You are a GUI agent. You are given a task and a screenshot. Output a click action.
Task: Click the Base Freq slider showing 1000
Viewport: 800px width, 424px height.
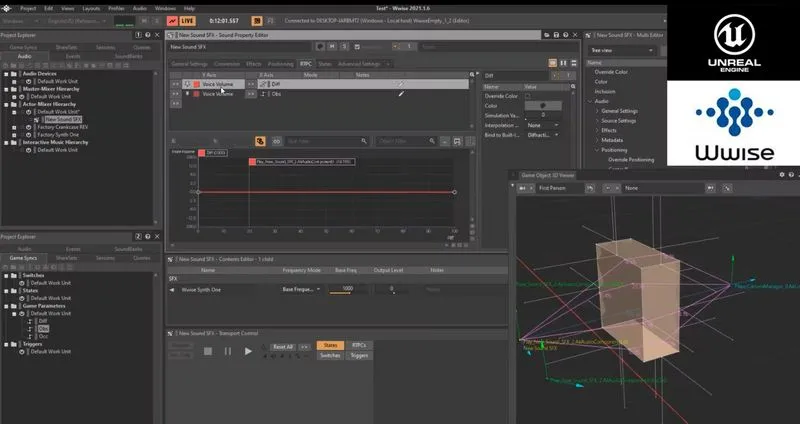347,289
